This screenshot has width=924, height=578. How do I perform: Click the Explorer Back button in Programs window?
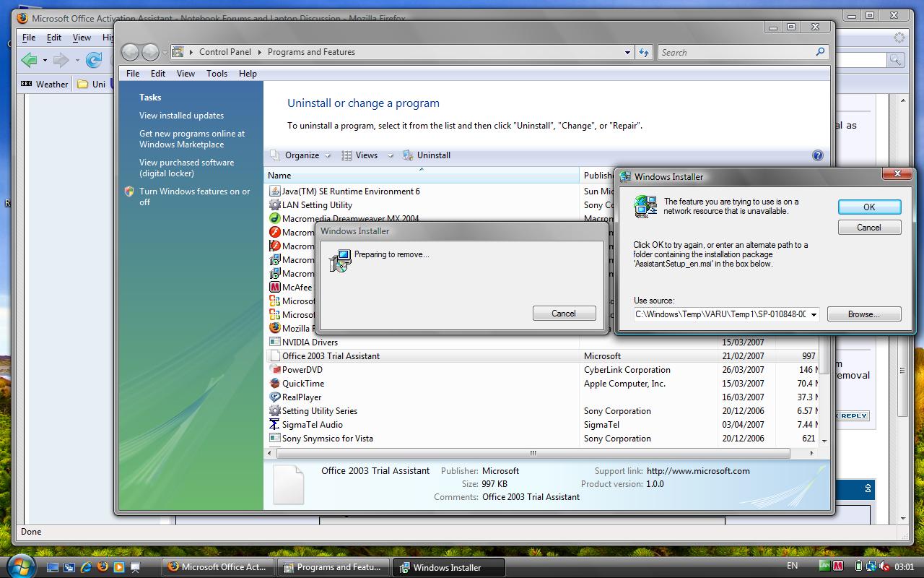click(130, 52)
